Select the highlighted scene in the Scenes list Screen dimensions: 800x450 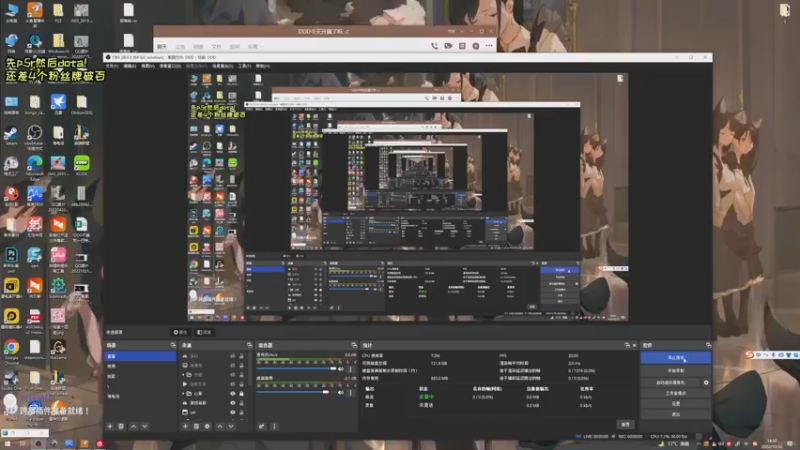point(140,356)
